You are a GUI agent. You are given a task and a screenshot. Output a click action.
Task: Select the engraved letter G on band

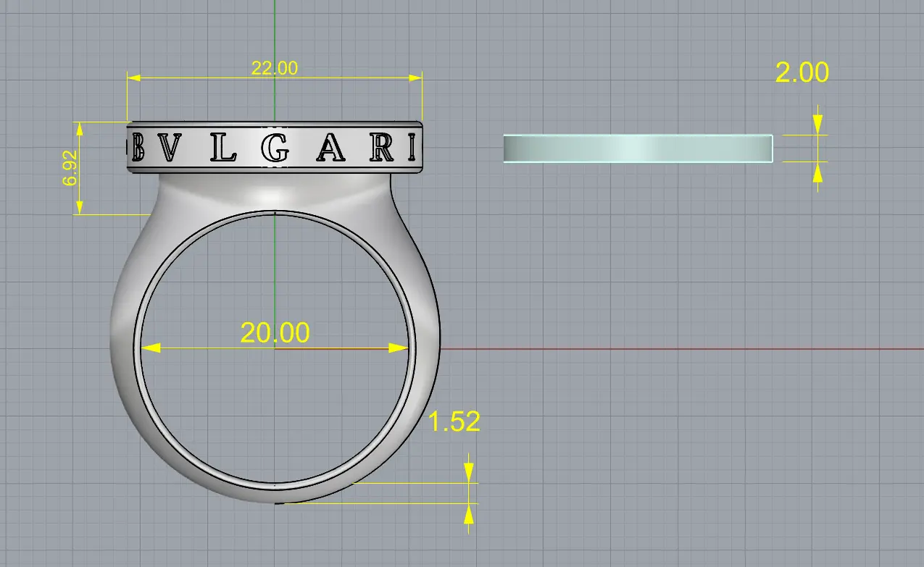[x=275, y=148]
